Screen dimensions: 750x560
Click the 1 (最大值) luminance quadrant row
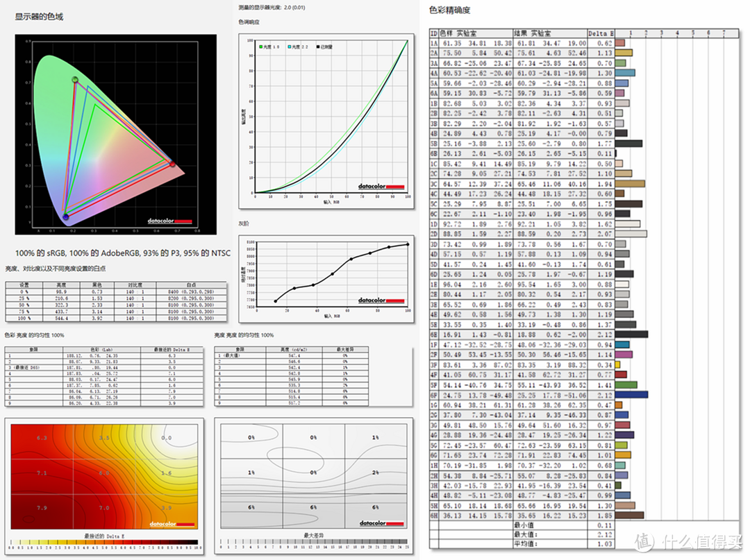pyautogui.click(x=291, y=355)
